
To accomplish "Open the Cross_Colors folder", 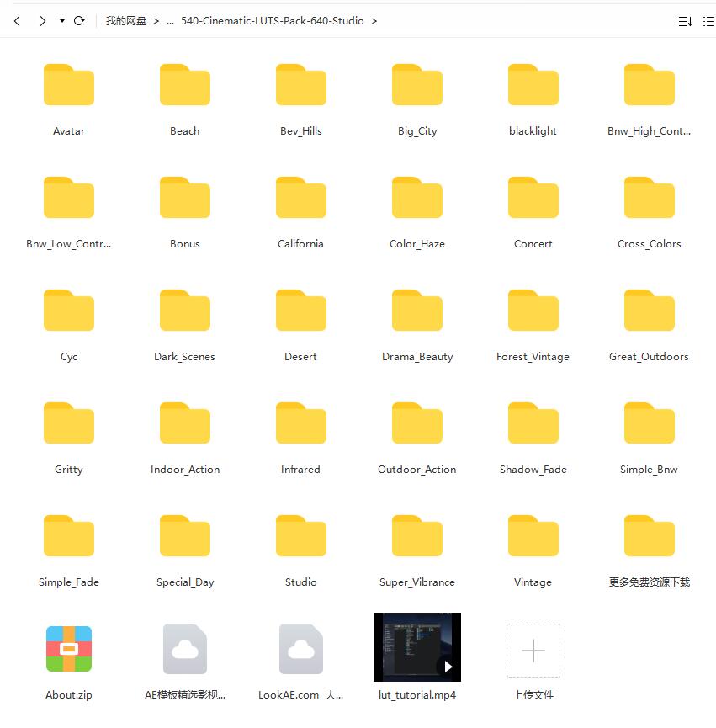I will [650, 198].
